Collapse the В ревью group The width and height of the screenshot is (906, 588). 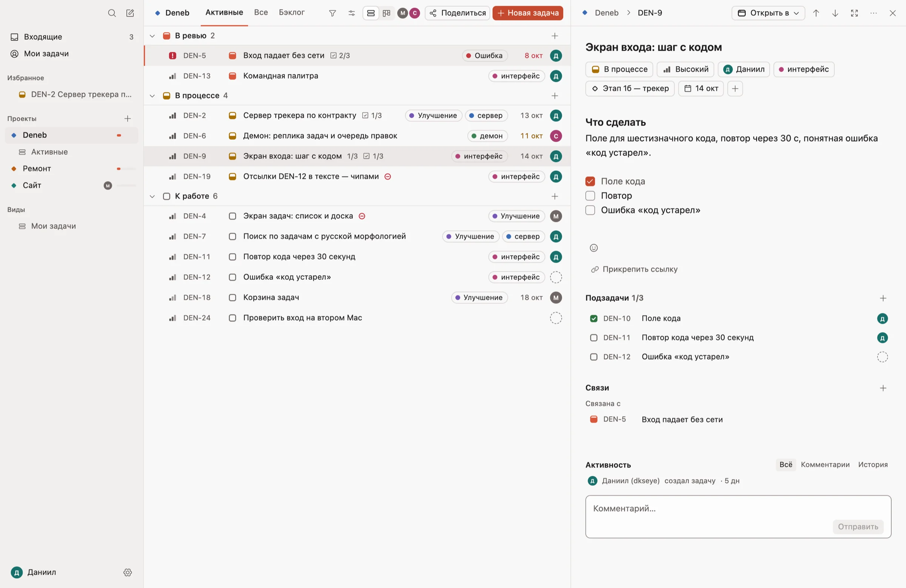152,36
